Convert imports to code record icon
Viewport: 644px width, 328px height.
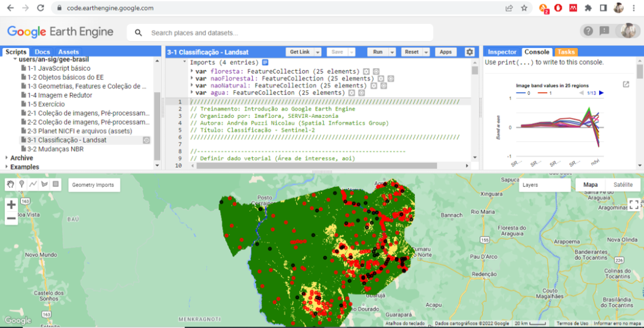tap(266, 63)
